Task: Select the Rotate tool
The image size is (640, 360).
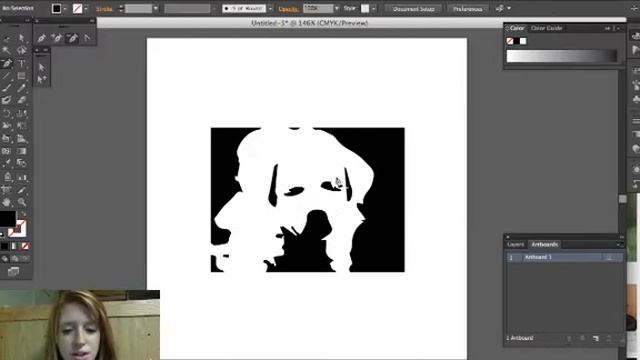Action: tap(7, 113)
